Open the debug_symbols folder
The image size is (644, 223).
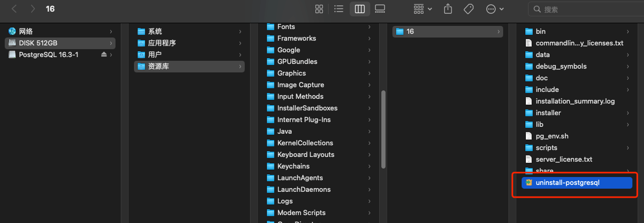577,67
